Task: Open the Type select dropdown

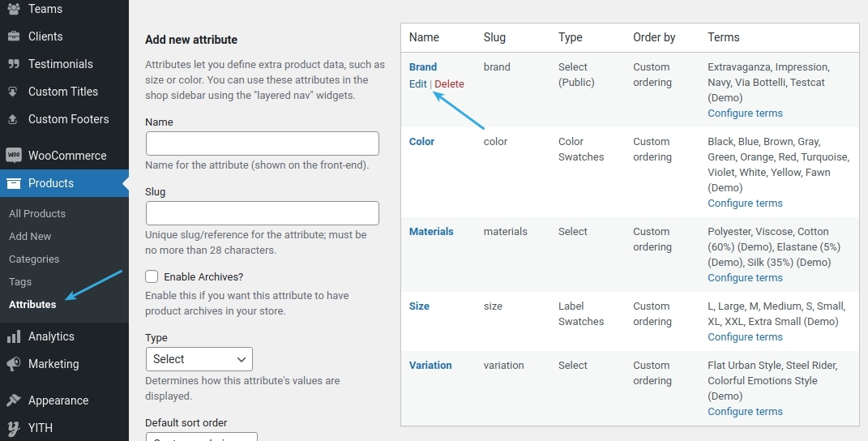Action: pyautogui.click(x=199, y=359)
